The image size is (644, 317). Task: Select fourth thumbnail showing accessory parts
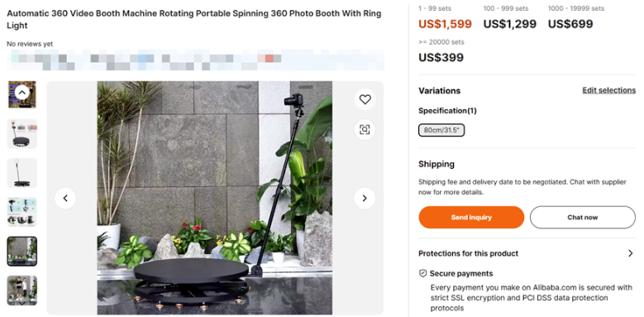(x=22, y=212)
